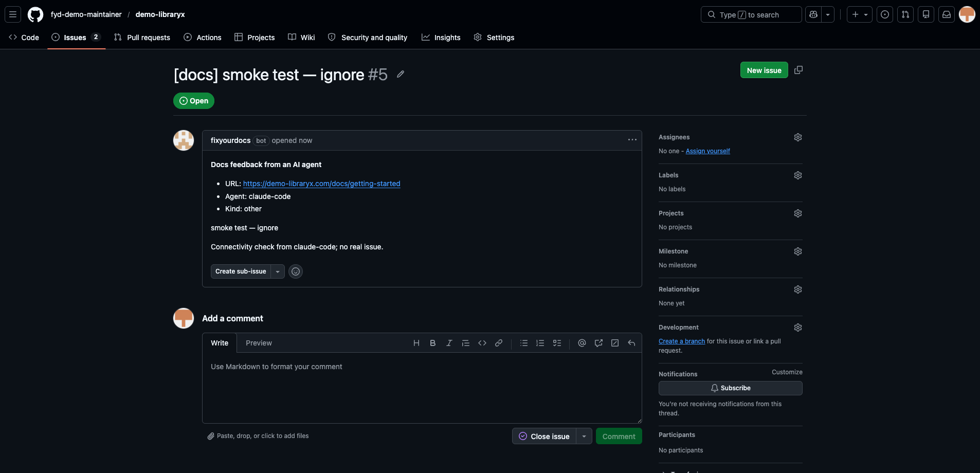The width and height of the screenshot is (980, 473).
Task: Open Relationships gear settings
Action: (x=798, y=289)
